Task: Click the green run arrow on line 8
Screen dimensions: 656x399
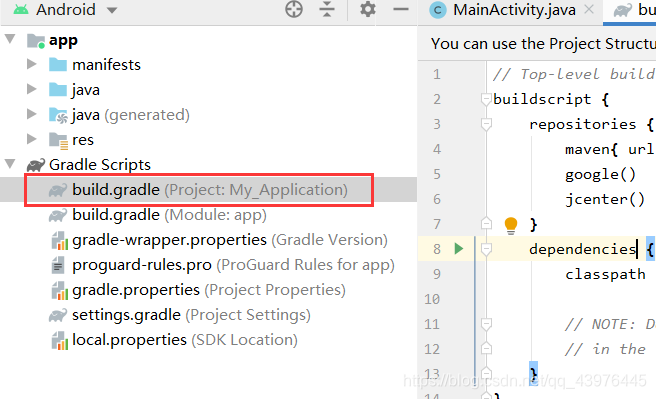Action: pyautogui.click(x=459, y=248)
